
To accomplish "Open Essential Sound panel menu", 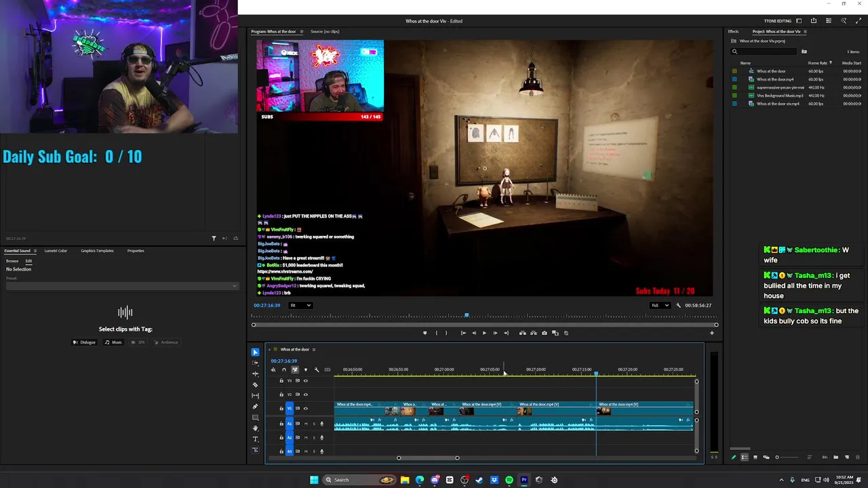I will [35, 251].
